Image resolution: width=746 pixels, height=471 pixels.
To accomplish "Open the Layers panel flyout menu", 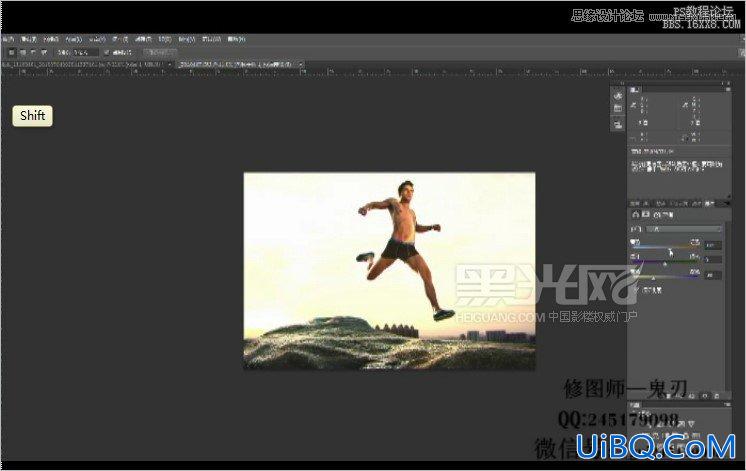I will coord(727,405).
